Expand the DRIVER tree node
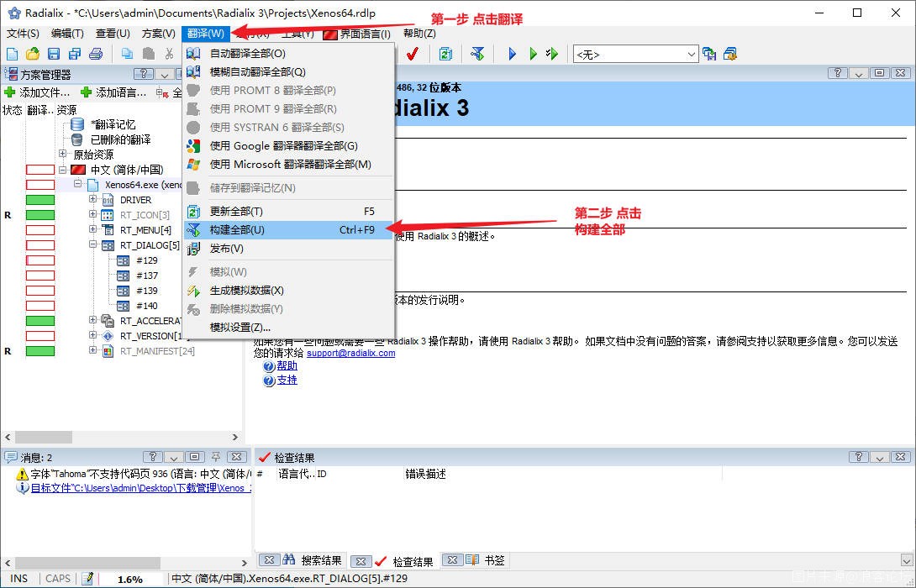The image size is (916, 588). point(93,199)
